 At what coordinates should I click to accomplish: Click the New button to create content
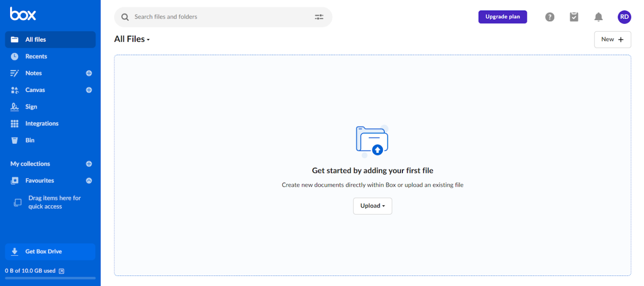(612, 39)
